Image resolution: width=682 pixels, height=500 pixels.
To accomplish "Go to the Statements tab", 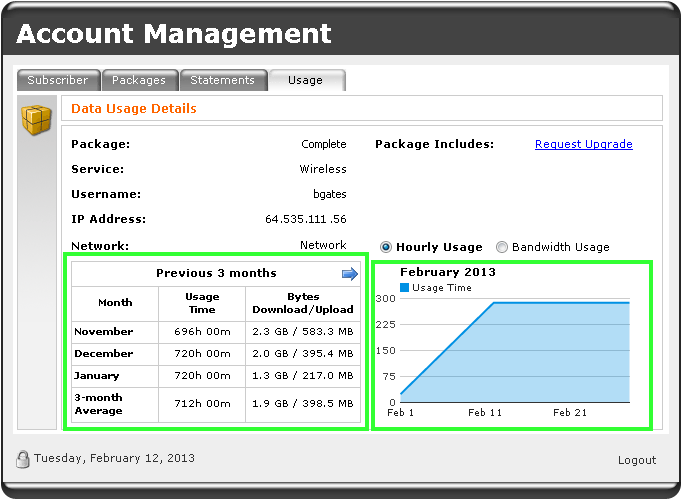I will point(223,80).
